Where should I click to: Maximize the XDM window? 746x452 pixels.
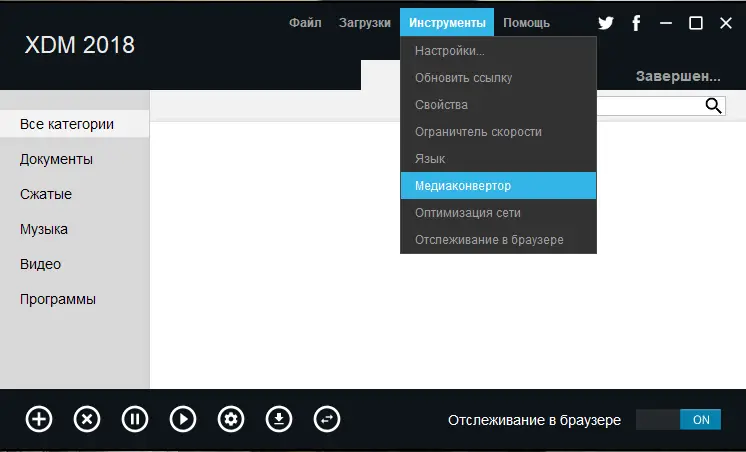click(x=696, y=23)
